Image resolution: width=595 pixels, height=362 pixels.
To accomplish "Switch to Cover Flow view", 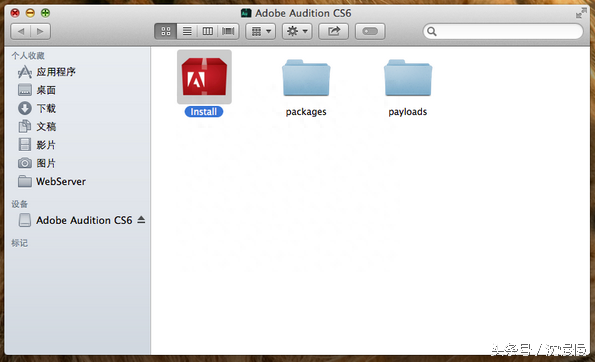I will tap(228, 31).
